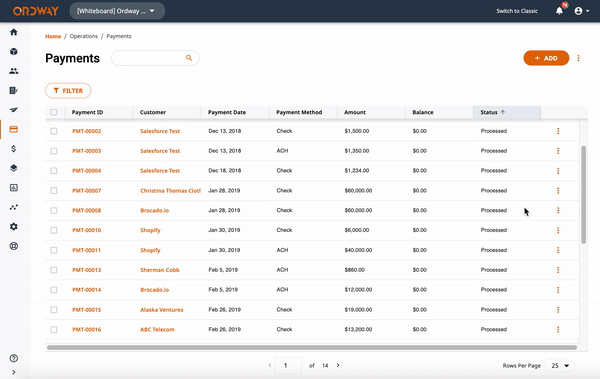Open the Home icon in sidebar
Screen dimensions: 600x379
[x=14, y=32]
